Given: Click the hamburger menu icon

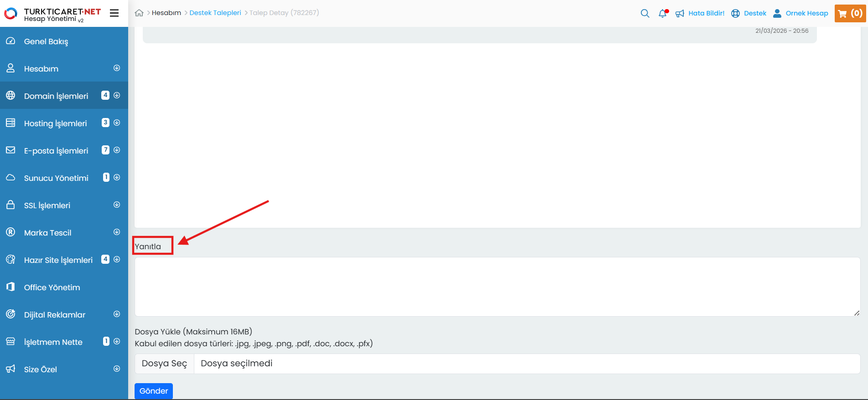Looking at the screenshot, I should [x=114, y=13].
